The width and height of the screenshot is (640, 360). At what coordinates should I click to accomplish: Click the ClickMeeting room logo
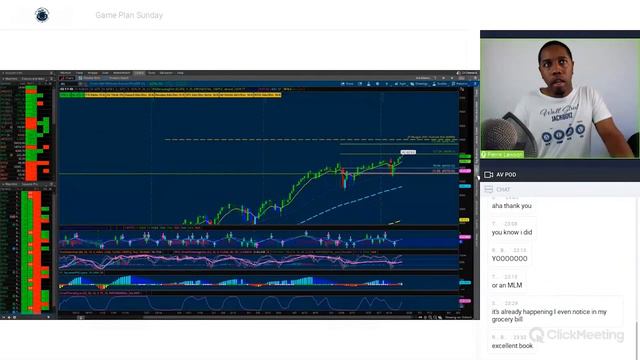(x=42, y=15)
